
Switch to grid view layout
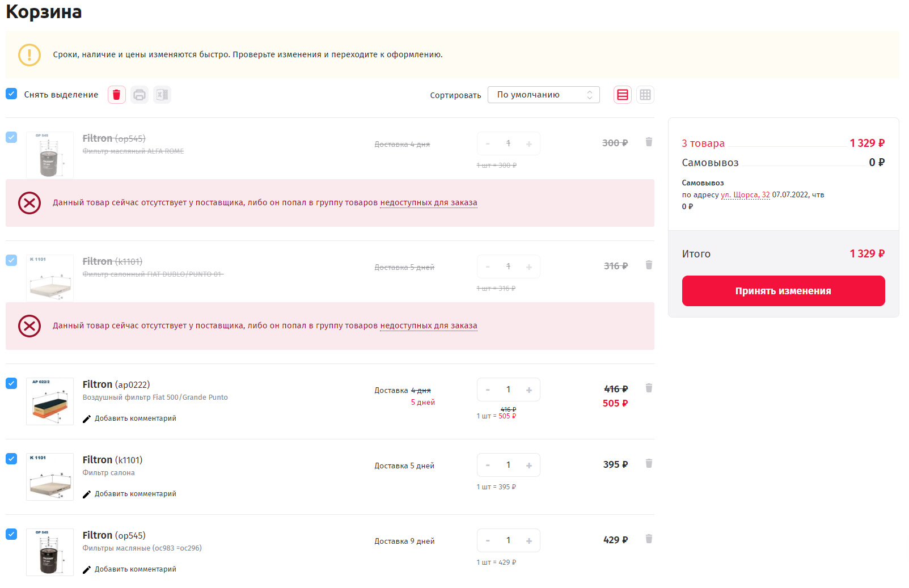pyautogui.click(x=645, y=95)
